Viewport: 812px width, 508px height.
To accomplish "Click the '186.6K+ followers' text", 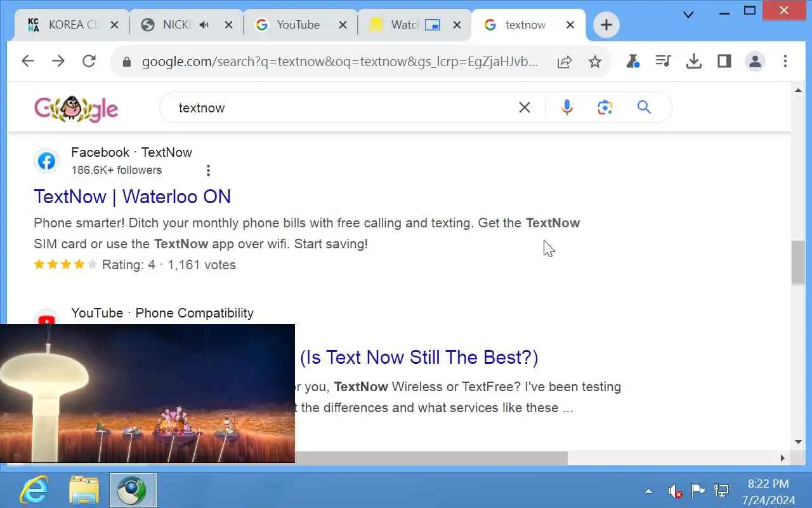I will point(117,170).
